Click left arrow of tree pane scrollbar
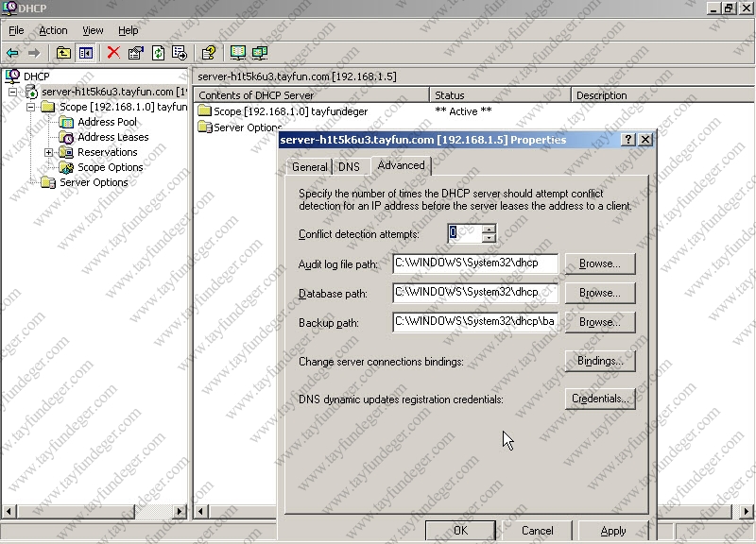The image size is (756, 544). 9,511
